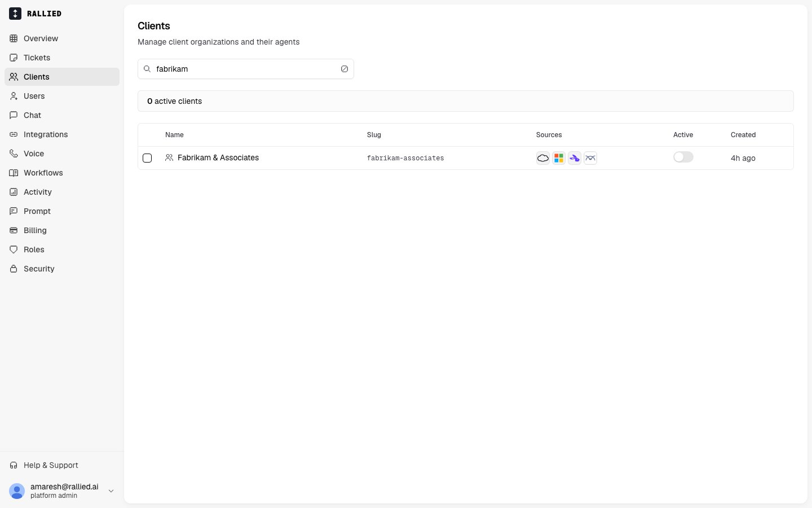Open the Clients page in sidebar
This screenshot has height=508, width=812.
62,77
